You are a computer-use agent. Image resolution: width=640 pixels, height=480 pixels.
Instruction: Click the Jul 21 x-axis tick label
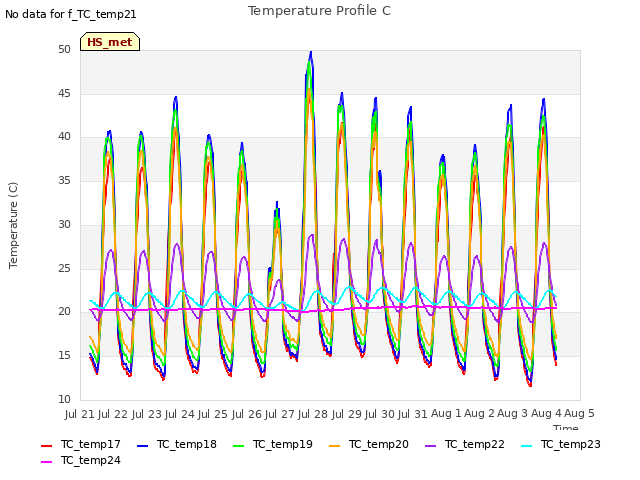(80, 414)
